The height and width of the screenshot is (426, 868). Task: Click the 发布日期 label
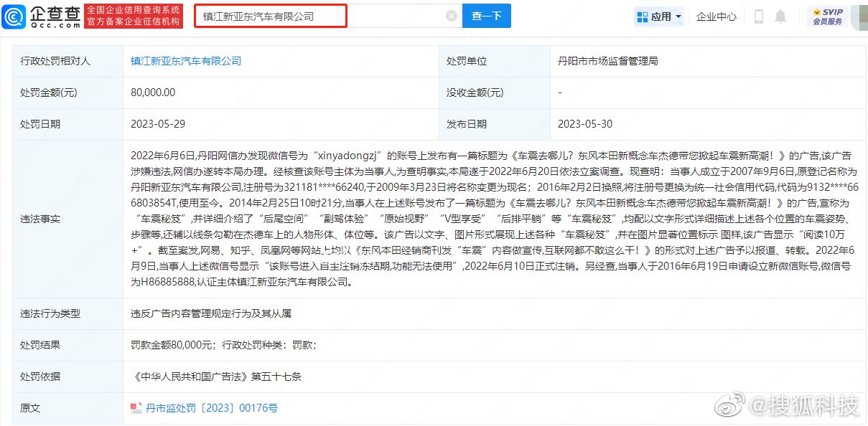click(467, 124)
